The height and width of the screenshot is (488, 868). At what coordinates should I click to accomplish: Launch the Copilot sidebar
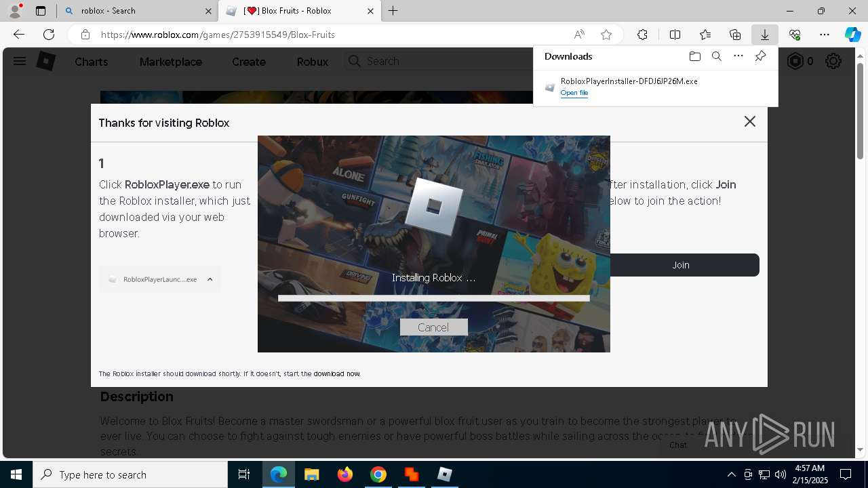coord(852,35)
